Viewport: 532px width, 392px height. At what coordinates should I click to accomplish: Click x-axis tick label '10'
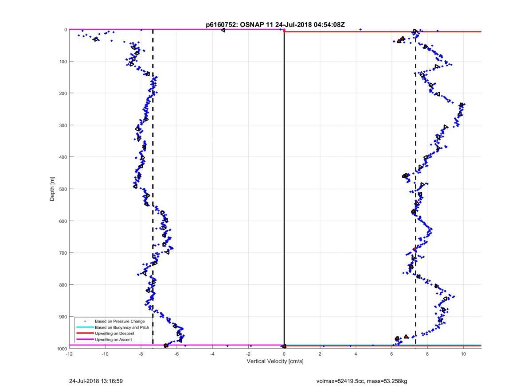[x=463, y=354]
